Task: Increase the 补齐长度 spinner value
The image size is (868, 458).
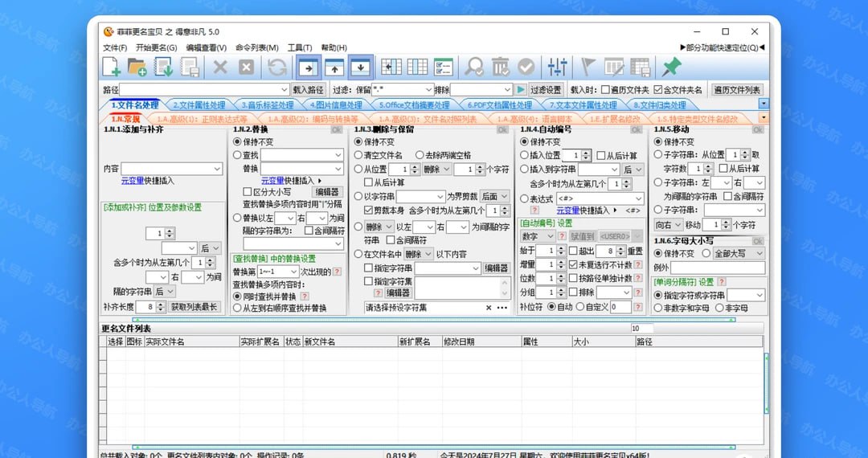Action: pos(161,304)
